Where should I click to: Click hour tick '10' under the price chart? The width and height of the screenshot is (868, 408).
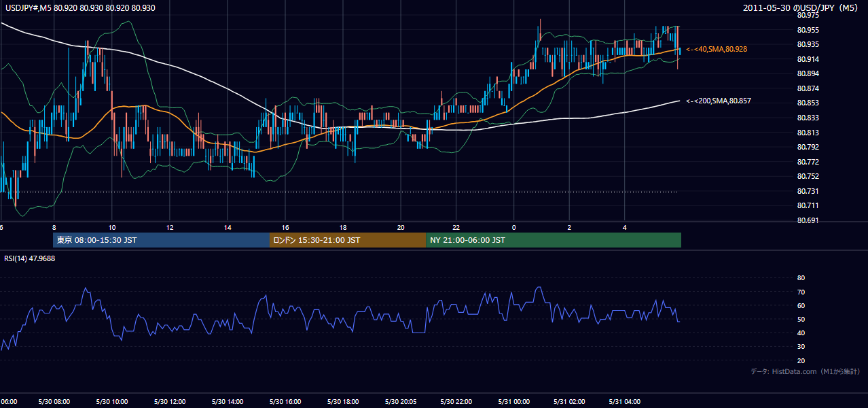click(111, 227)
